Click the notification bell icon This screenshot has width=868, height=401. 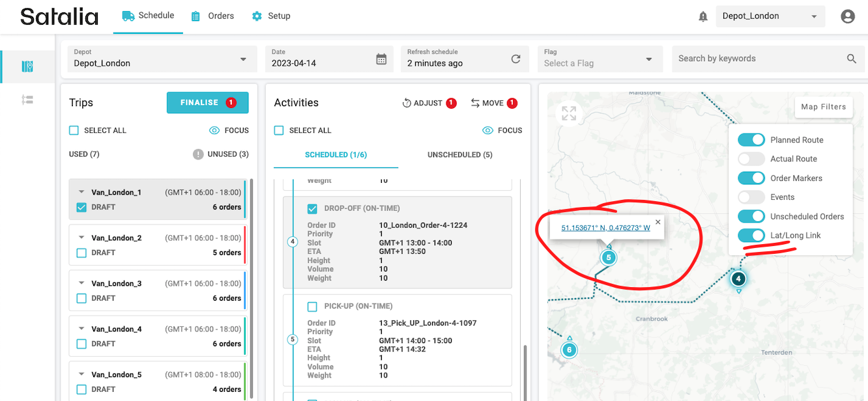pyautogui.click(x=702, y=17)
